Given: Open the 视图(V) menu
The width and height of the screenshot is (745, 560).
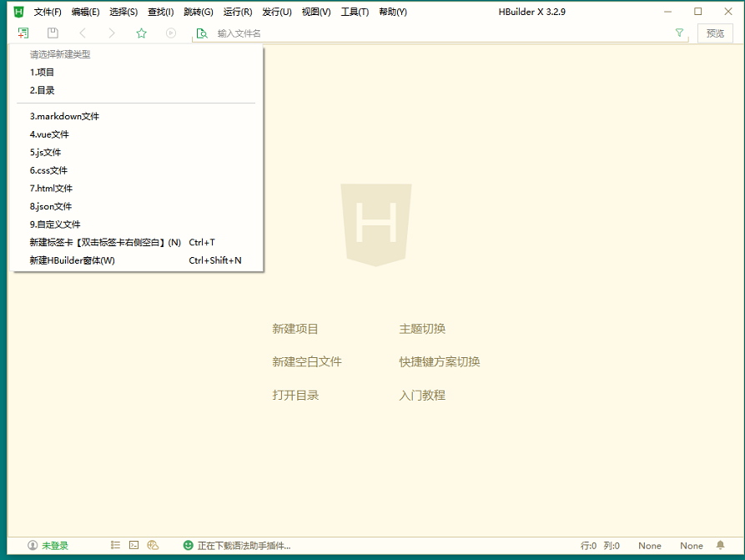Looking at the screenshot, I should click(316, 12).
